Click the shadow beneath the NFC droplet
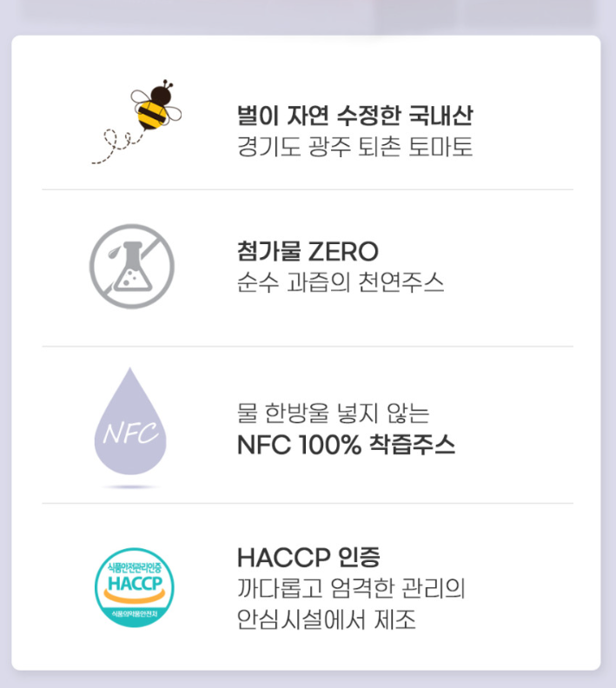616x688 pixels. [x=130, y=486]
